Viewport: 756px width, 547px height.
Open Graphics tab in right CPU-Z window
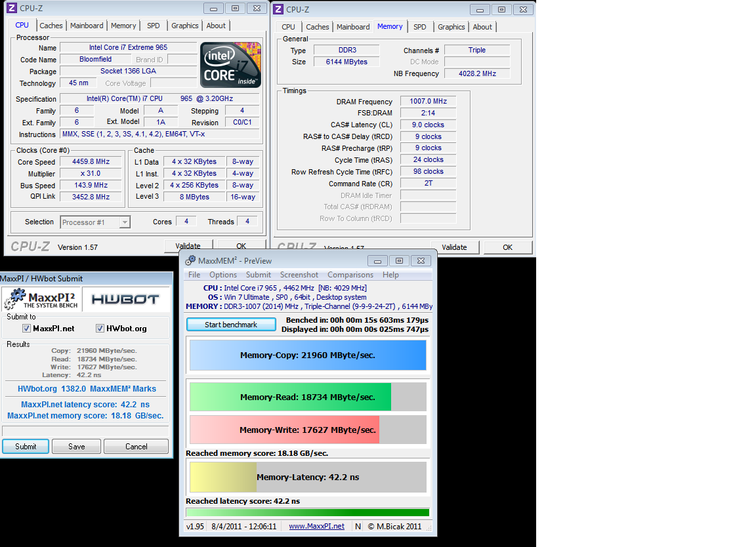[451, 27]
